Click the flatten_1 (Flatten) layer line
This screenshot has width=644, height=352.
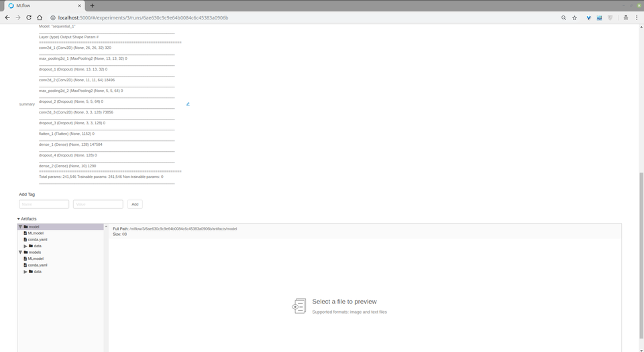[x=66, y=134]
